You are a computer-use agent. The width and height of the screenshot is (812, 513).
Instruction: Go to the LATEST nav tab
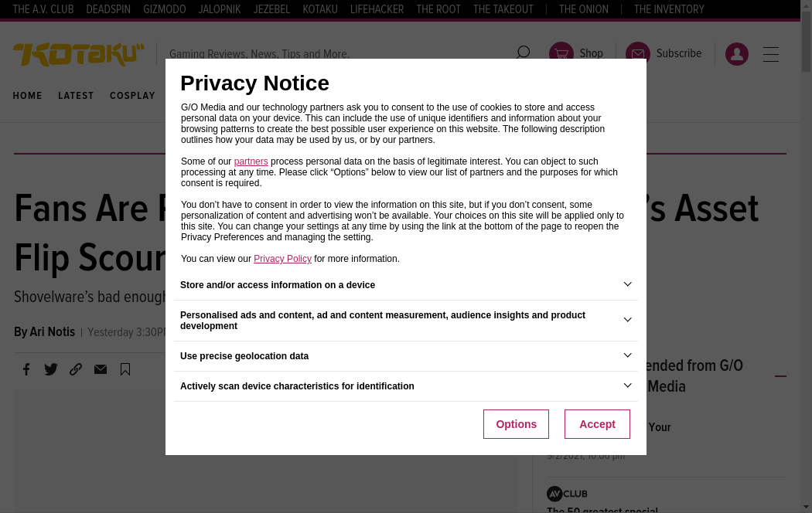coord(76,96)
